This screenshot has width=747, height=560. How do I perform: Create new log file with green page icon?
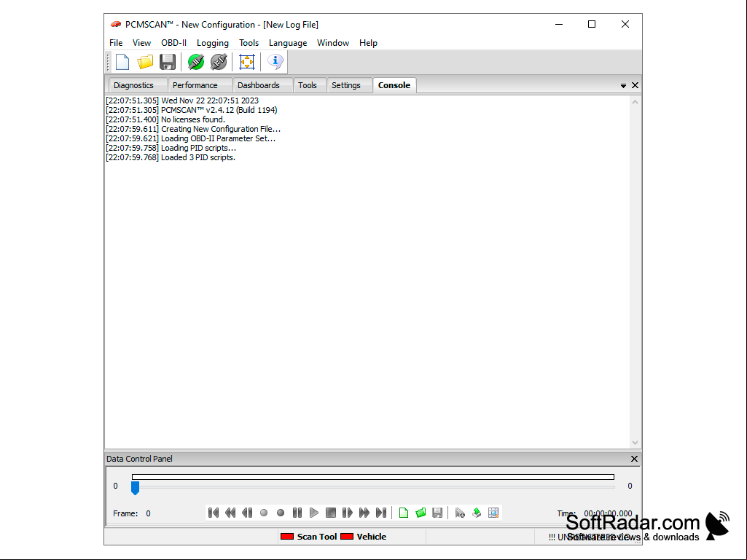click(404, 513)
